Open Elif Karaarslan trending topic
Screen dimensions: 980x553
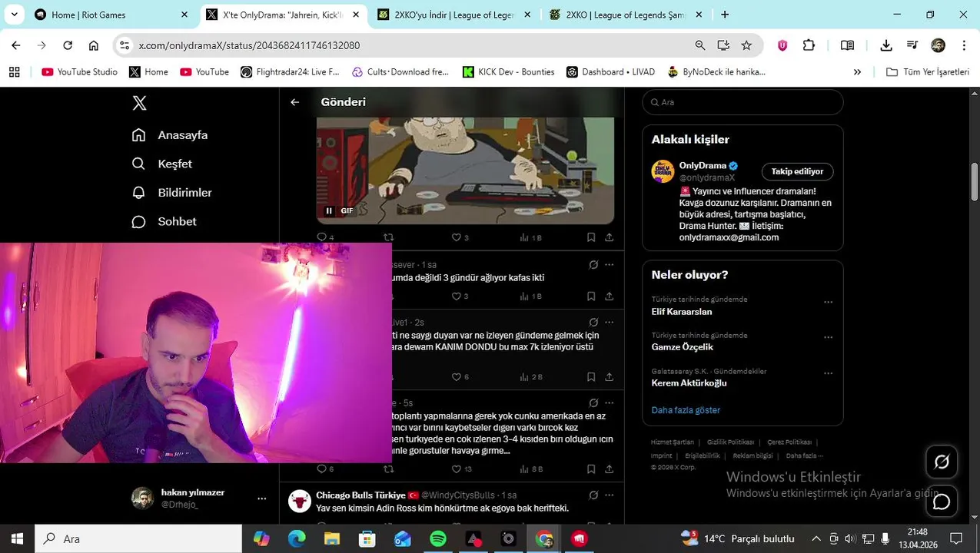tap(682, 312)
